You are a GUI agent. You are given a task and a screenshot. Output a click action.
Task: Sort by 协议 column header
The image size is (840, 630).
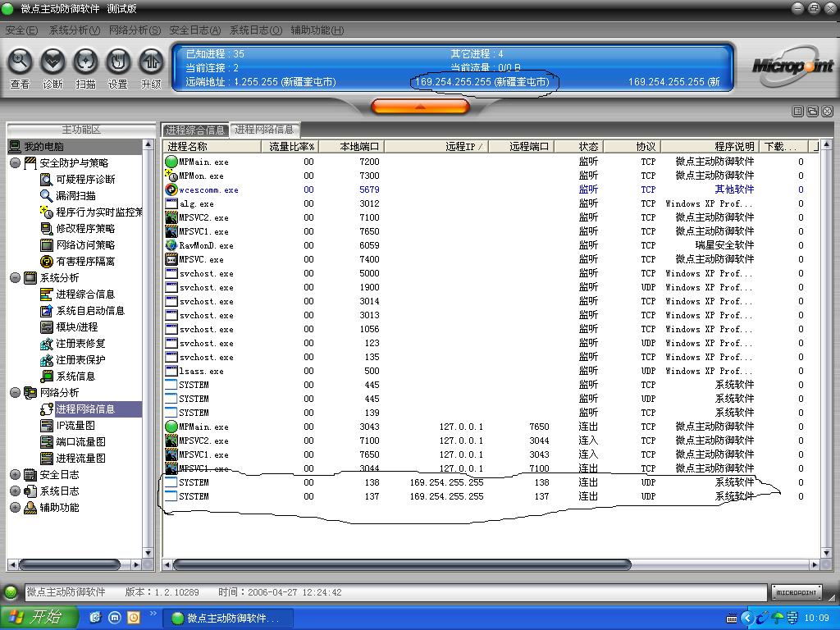(632, 146)
